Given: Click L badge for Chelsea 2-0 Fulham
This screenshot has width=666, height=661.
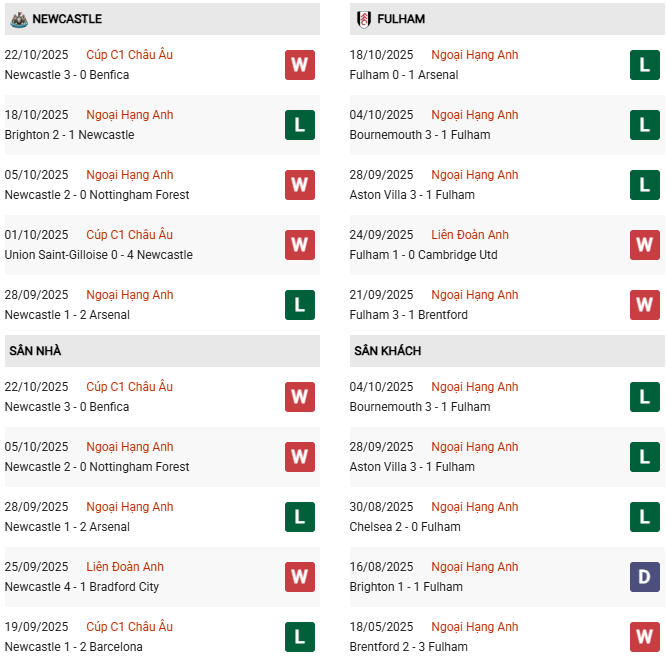Looking at the screenshot, I should pyautogui.click(x=644, y=517).
